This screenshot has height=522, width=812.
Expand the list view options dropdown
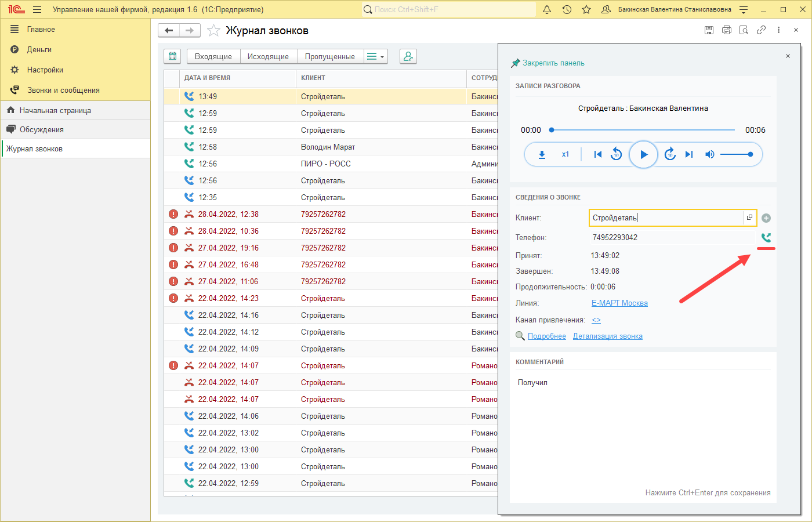point(376,56)
